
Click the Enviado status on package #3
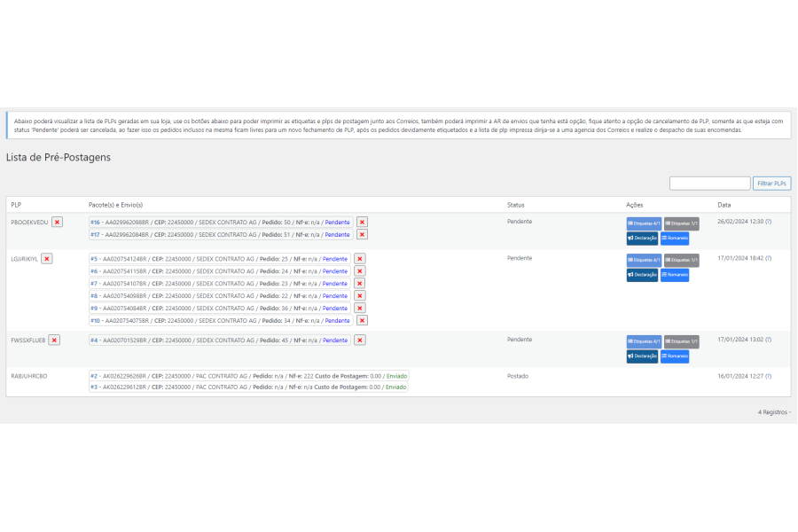coord(395,387)
